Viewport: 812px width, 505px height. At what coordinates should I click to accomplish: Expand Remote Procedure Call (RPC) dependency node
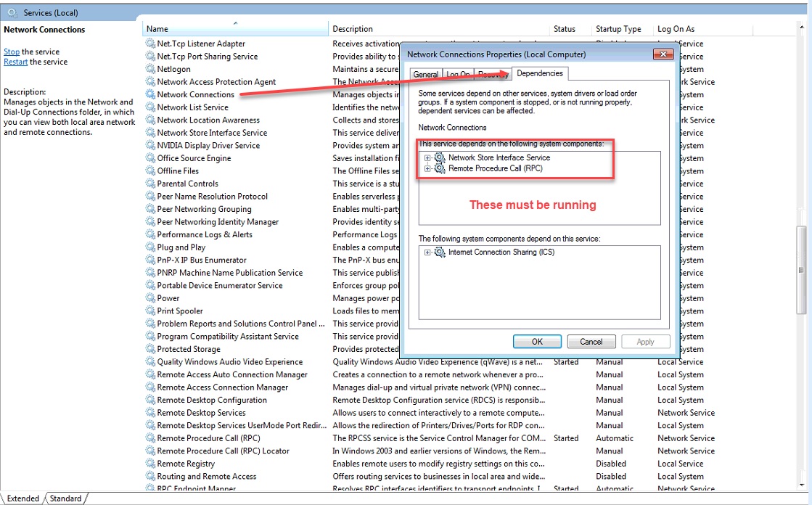click(x=427, y=168)
